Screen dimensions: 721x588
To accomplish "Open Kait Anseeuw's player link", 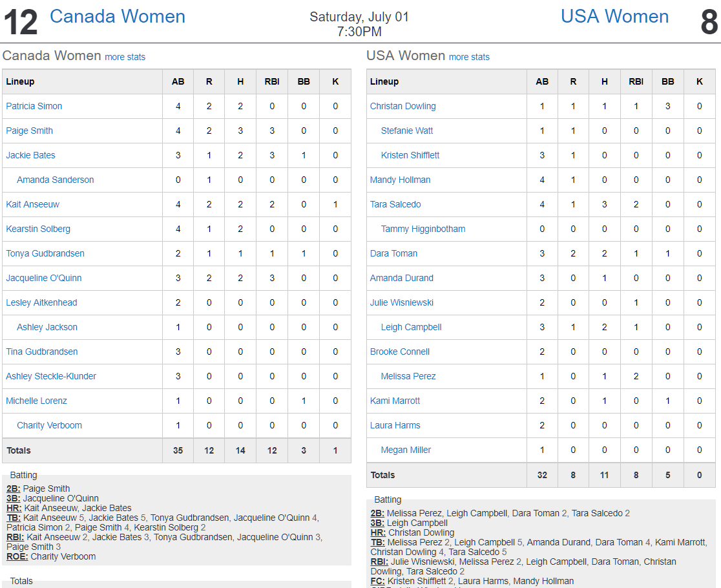I will [x=33, y=204].
